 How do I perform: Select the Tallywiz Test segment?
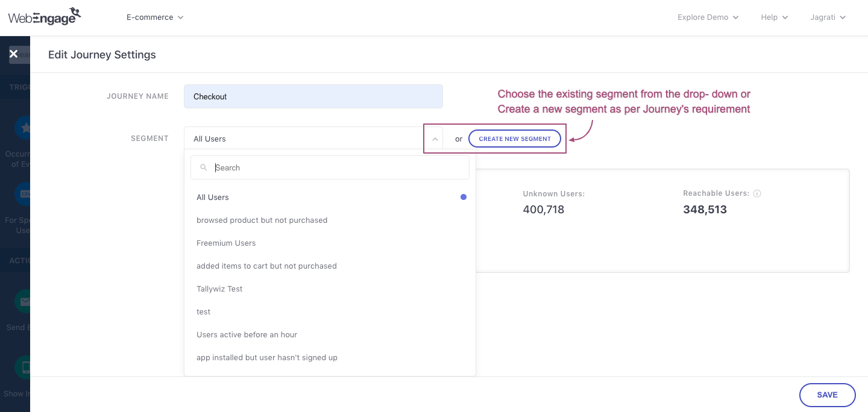point(219,289)
